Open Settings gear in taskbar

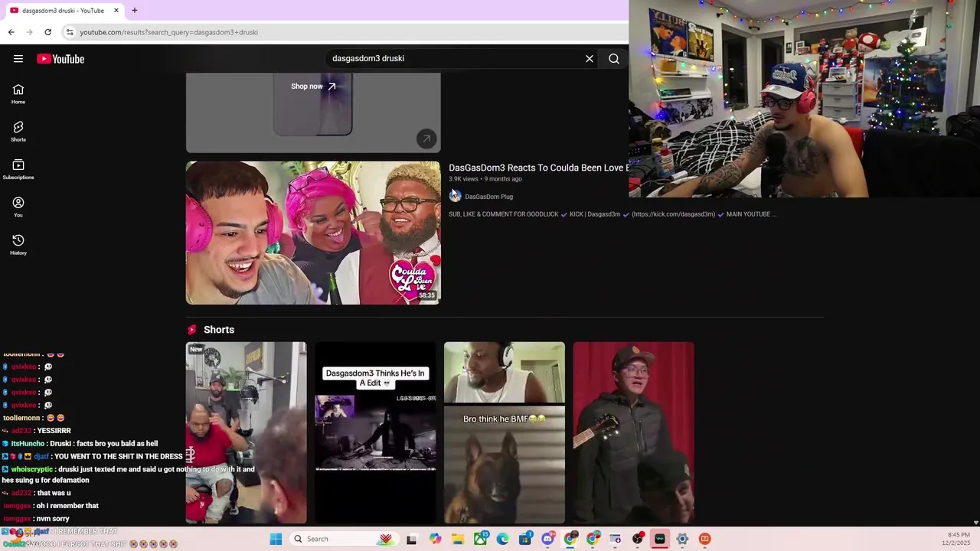(682, 539)
